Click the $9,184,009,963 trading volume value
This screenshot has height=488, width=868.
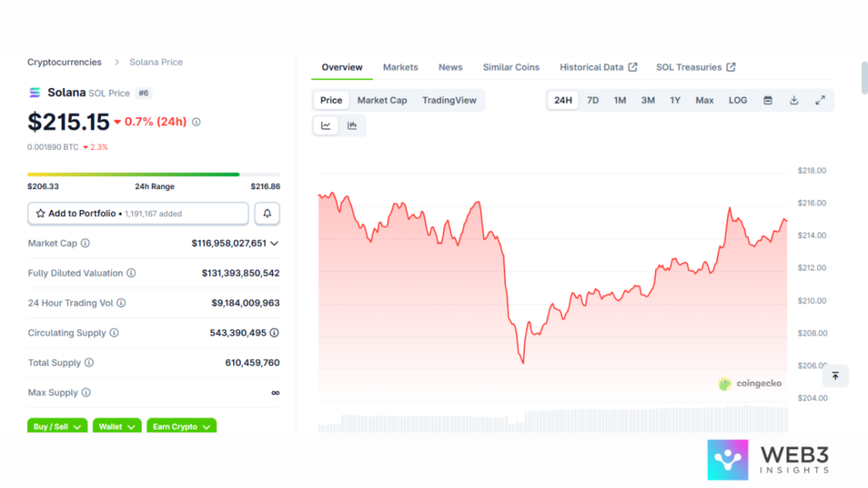[245, 302]
